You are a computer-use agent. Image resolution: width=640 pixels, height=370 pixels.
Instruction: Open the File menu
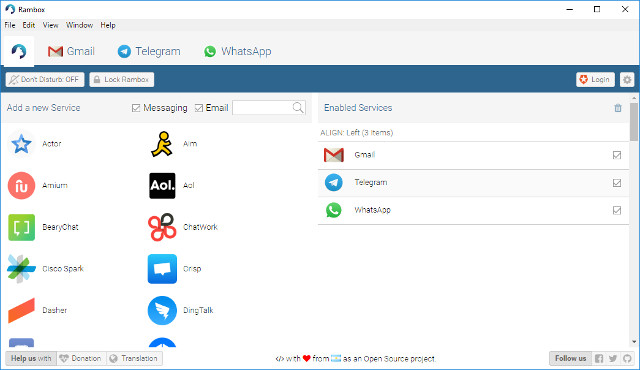pos(10,25)
